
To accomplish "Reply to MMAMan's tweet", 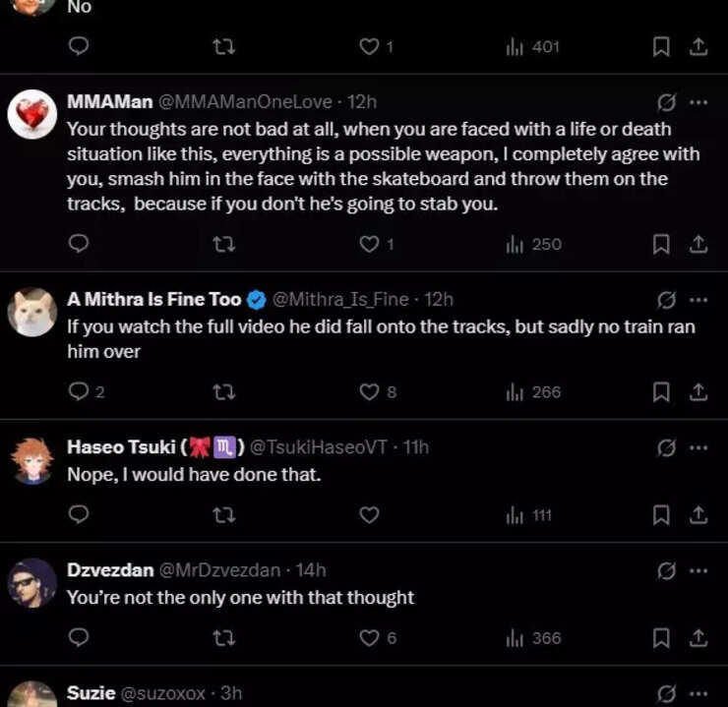I will point(81,244).
